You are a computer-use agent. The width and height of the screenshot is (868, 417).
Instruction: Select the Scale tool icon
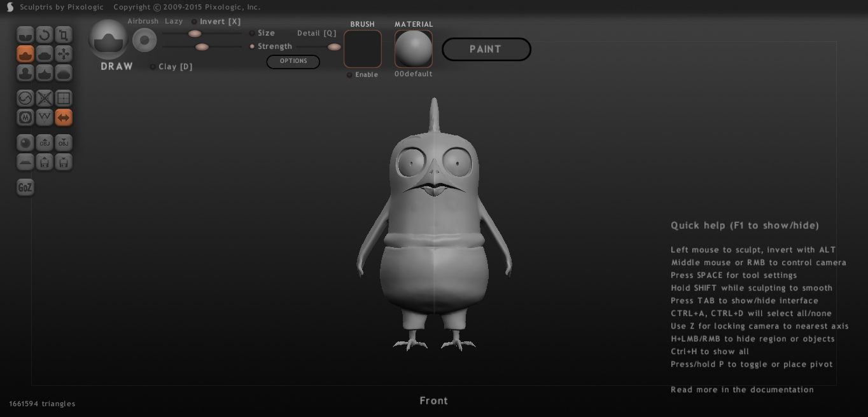[64, 35]
